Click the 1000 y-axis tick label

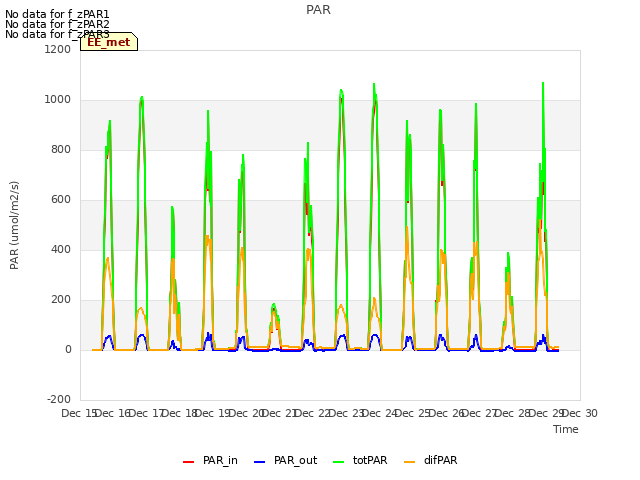click(58, 100)
